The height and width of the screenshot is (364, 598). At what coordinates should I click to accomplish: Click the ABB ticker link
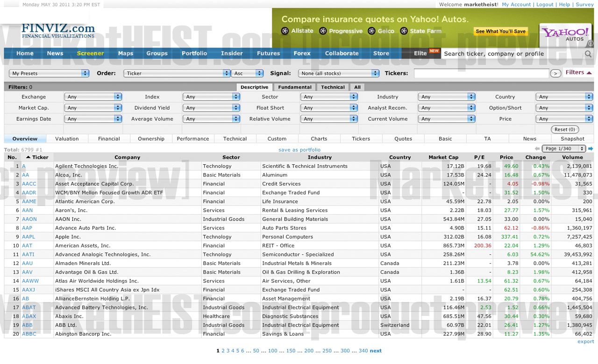click(x=27, y=325)
